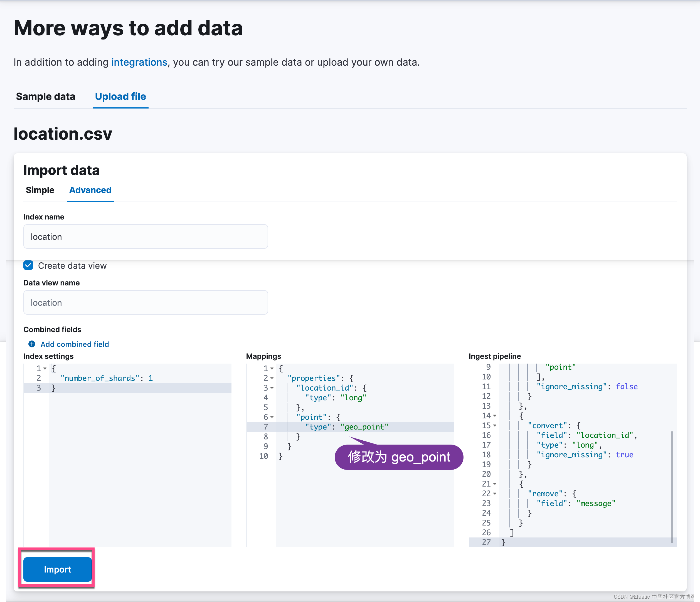Collapse line 14 in Ingest pipeline
Image resolution: width=700 pixels, height=602 pixels.
pyautogui.click(x=495, y=416)
